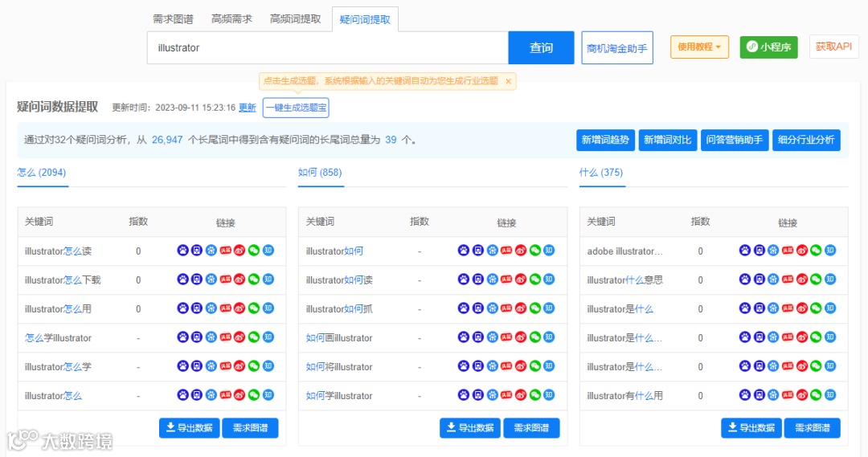Screen dimensions: 868x457
Task: Open Baidu search icon for illustrator怎么读
Action: click(x=182, y=251)
